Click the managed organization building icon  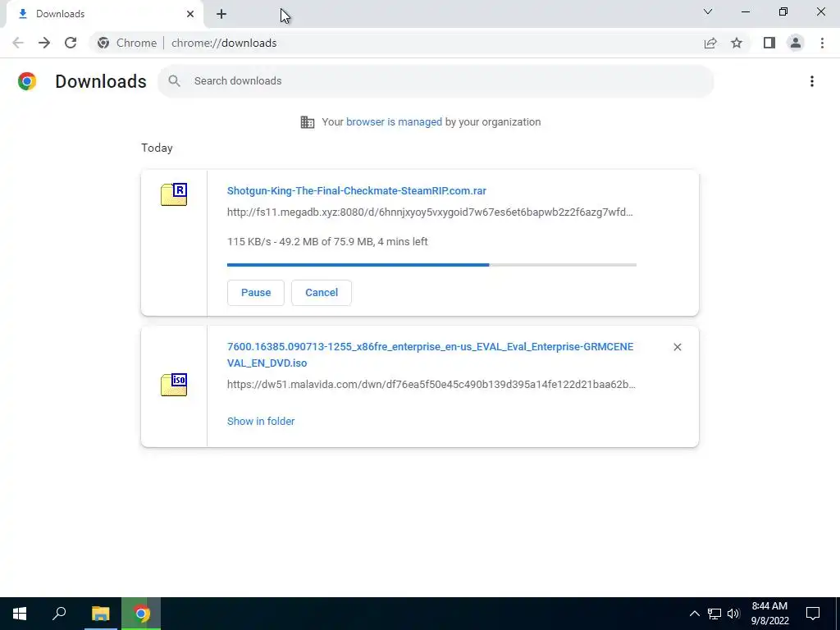(308, 122)
